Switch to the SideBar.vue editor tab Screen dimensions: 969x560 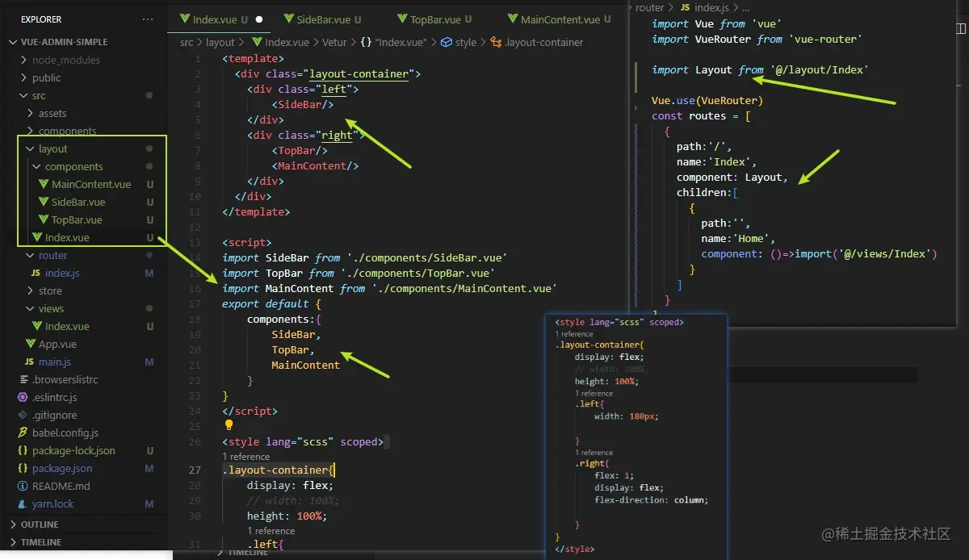(x=323, y=19)
